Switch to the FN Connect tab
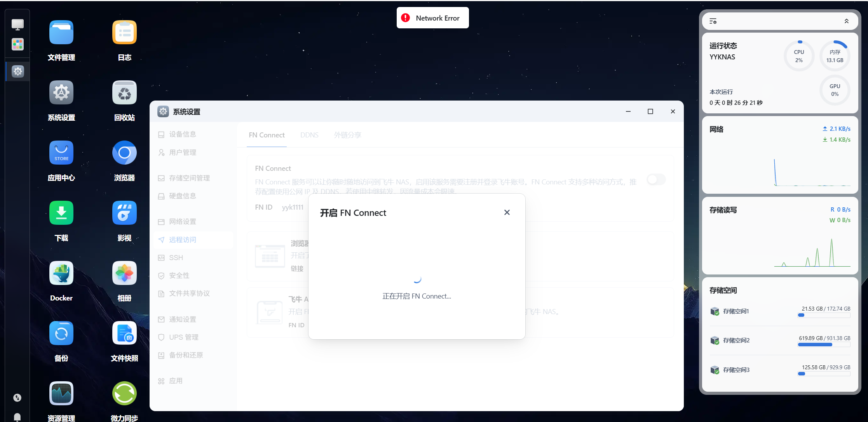Screen dimensions: 868x422 tap(267, 135)
